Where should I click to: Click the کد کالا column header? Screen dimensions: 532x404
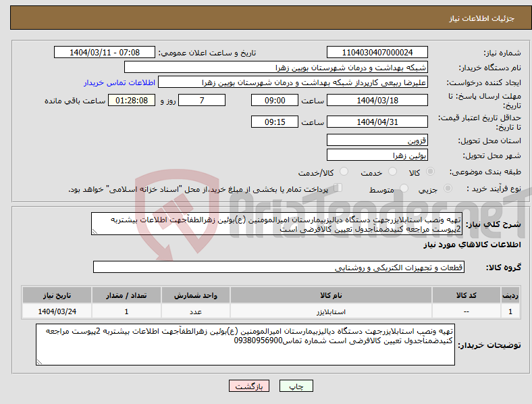coord(467,295)
